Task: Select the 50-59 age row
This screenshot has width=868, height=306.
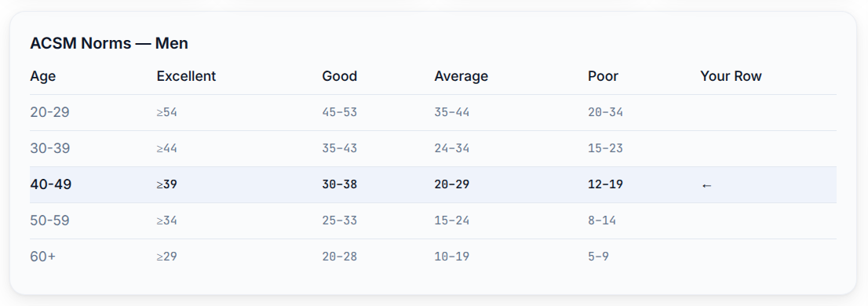Action: click(433, 220)
